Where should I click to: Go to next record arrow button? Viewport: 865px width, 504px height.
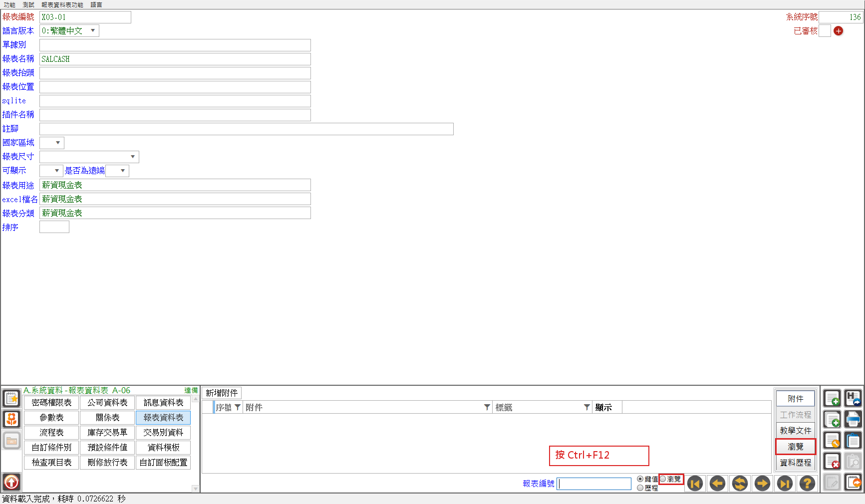(762, 484)
